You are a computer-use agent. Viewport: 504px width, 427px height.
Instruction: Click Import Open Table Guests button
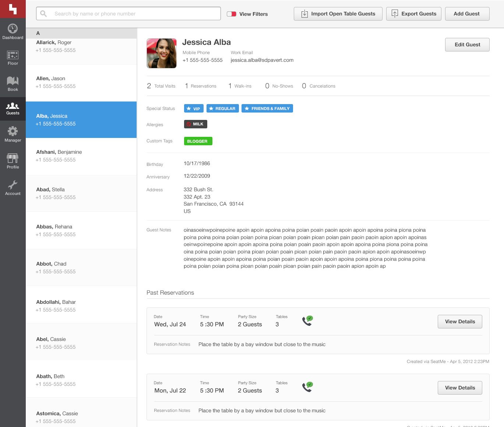tap(338, 14)
